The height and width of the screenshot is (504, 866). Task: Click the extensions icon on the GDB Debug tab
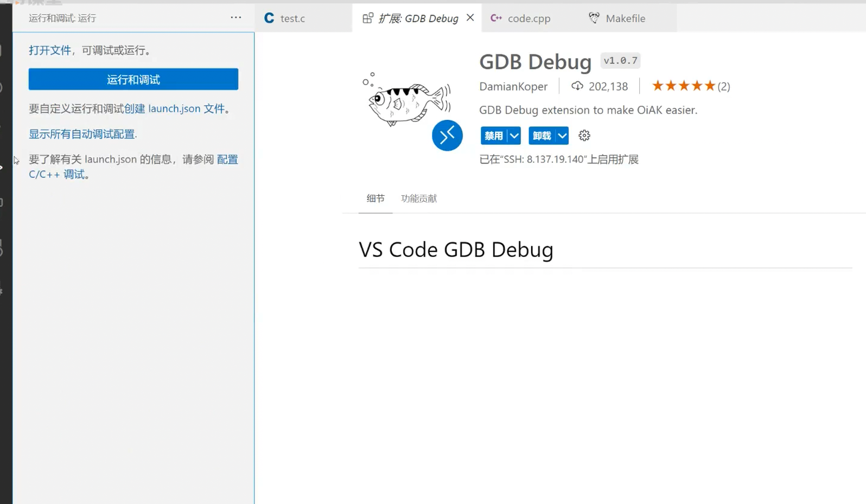[368, 18]
